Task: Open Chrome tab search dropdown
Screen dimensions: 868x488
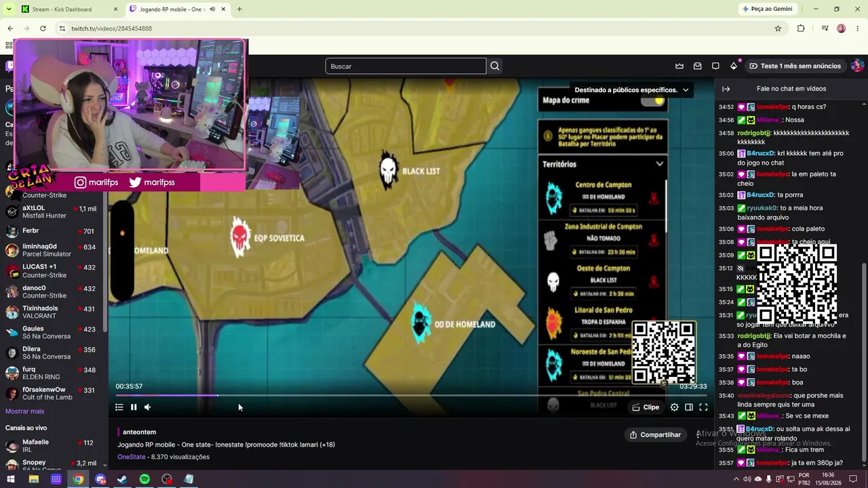Action: tap(9, 9)
